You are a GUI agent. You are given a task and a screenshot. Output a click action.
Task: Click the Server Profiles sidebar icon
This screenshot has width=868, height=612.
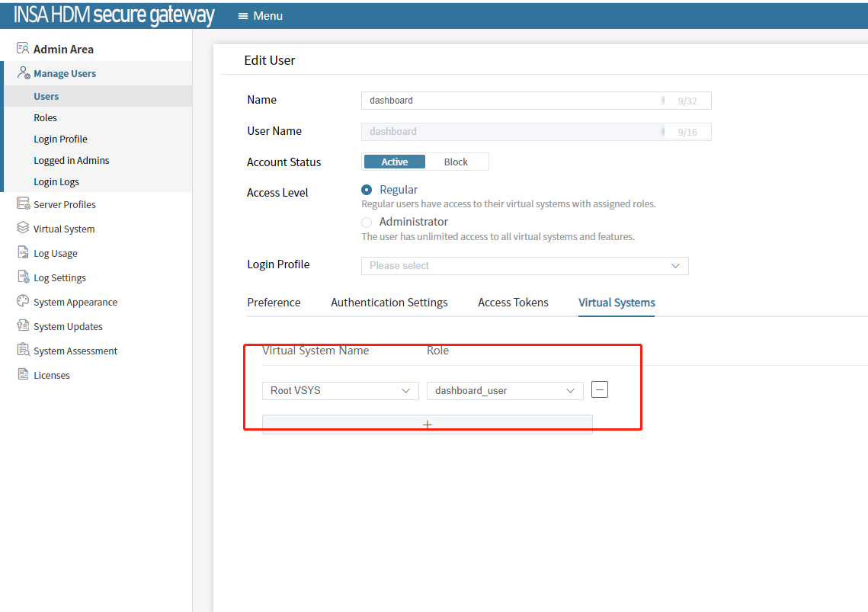pos(23,204)
